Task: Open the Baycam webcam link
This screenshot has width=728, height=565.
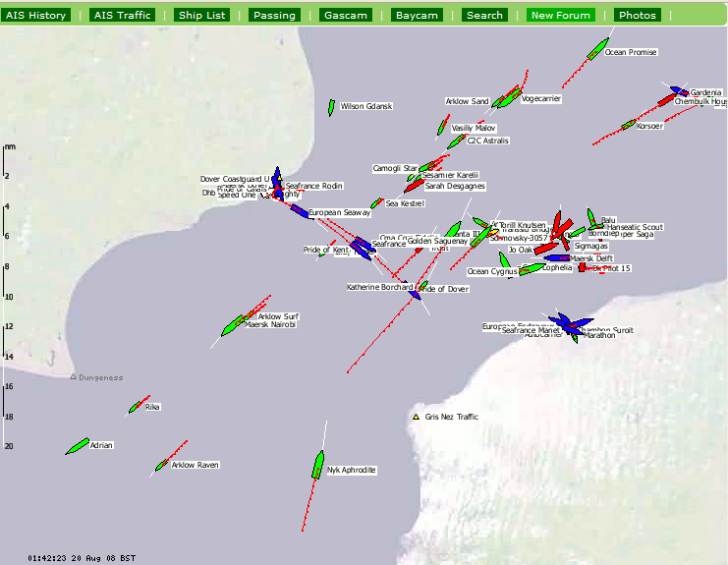Action: (417, 16)
